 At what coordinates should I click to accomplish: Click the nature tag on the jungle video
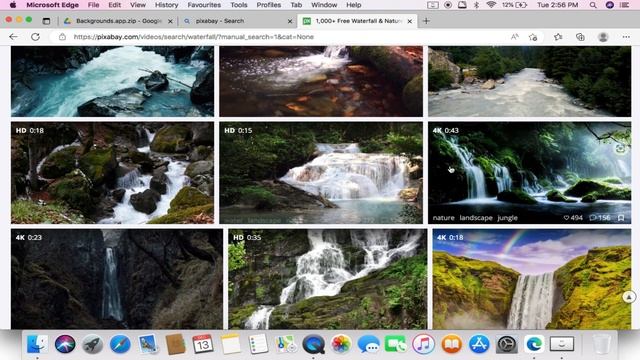[x=443, y=218]
